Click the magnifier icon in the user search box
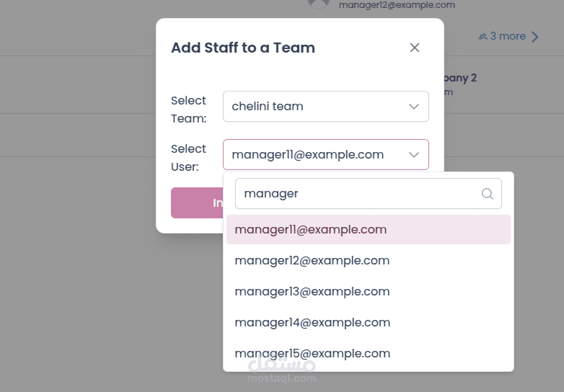The width and height of the screenshot is (564, 392). coord(488,194)
